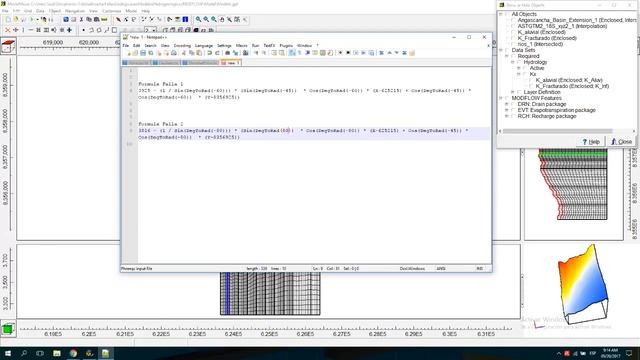Image resolution: width=640 pixels, height=360 pixels.
Task: Click ModelMuse pan hand icon
Action: tap(222, 19)
